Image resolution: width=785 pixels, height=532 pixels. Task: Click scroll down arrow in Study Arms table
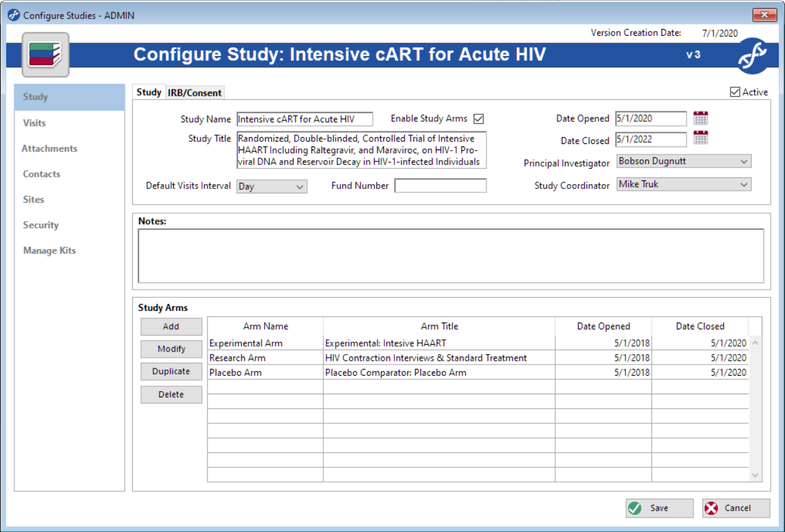[755, 475]
